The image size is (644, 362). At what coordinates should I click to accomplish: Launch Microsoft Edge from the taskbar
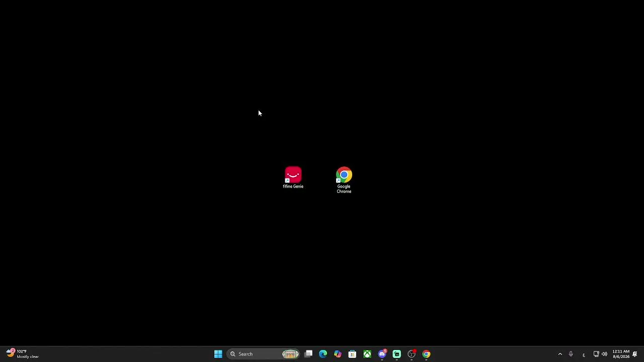coord(323,354)
